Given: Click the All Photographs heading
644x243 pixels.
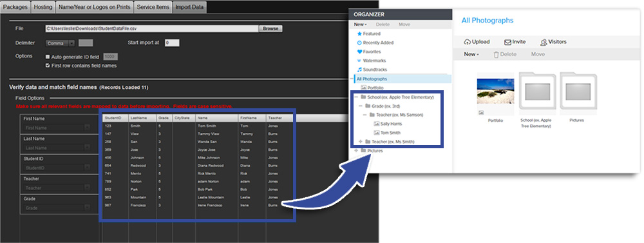Looking at the screenshot, I should pos(488,21).
